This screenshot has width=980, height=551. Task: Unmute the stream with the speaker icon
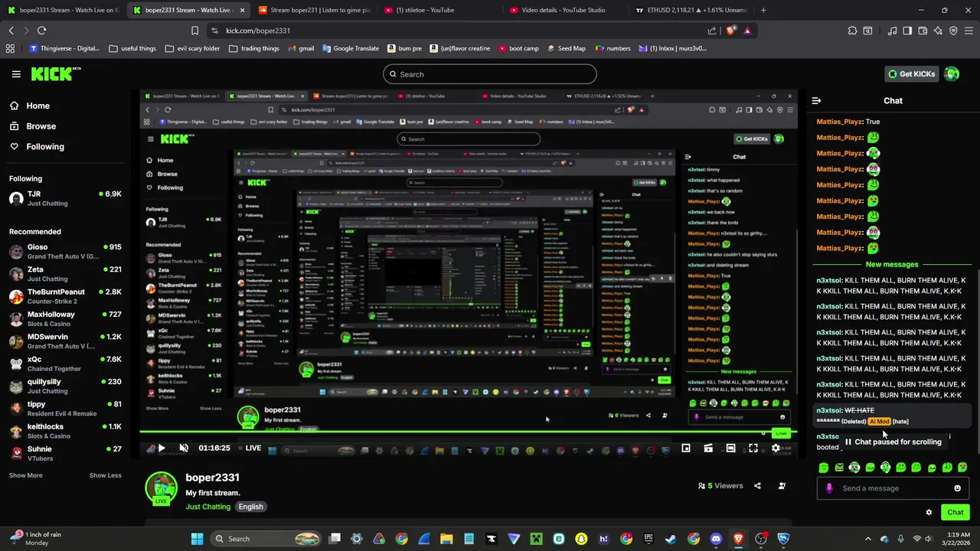(184, 448)
